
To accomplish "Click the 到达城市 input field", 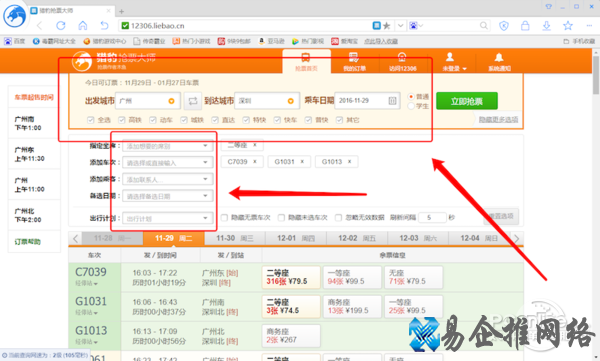I will pos(266,101).
